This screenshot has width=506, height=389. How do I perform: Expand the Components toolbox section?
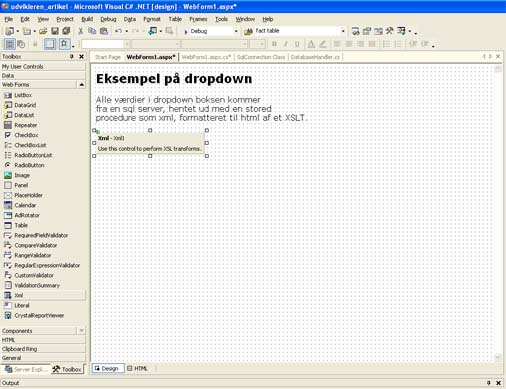coord(43,331)
